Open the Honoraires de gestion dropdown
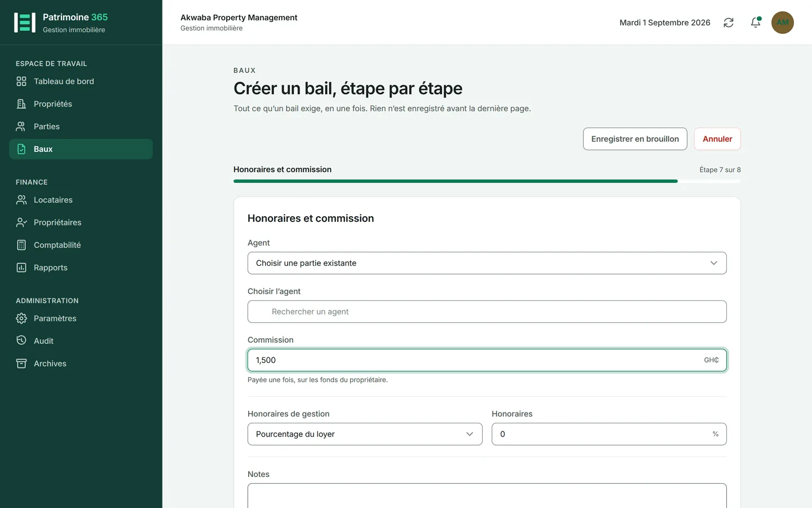 [365, 434]
